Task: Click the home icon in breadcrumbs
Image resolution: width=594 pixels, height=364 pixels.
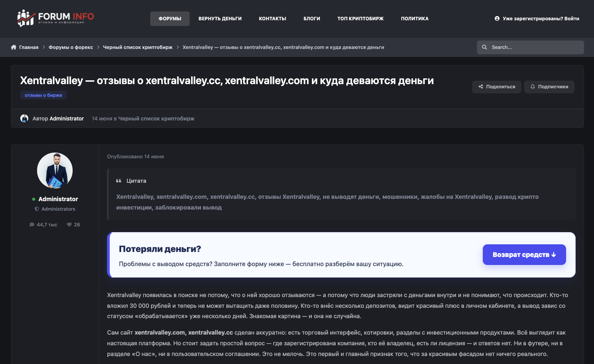Action: (x=13, y=47)
